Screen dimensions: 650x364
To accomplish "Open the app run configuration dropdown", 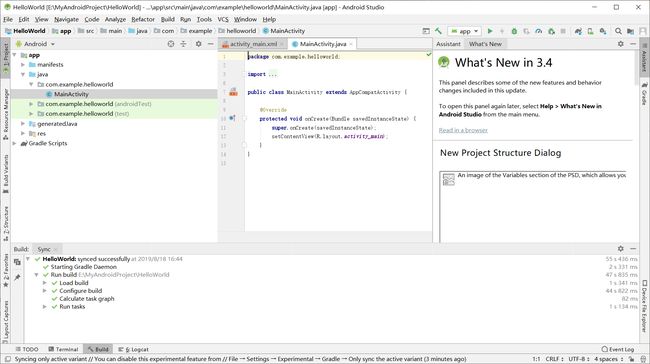I will (464, 31).
